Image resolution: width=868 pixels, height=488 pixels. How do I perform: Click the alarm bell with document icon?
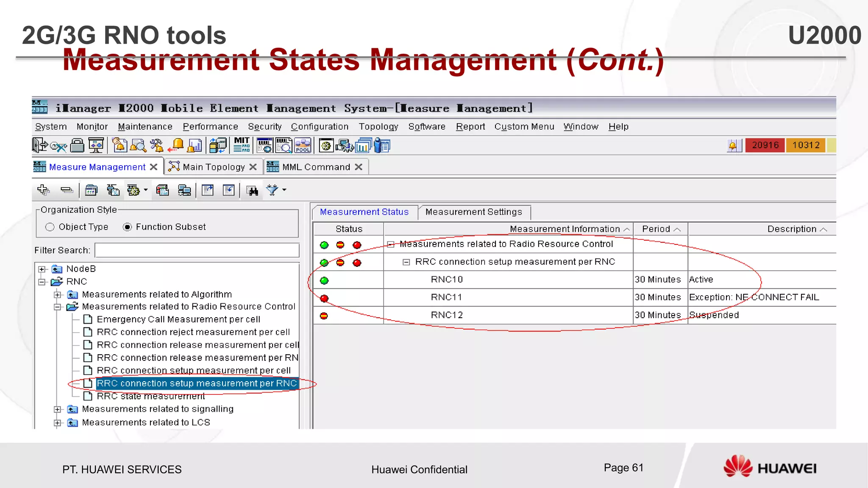click(119, 145)
